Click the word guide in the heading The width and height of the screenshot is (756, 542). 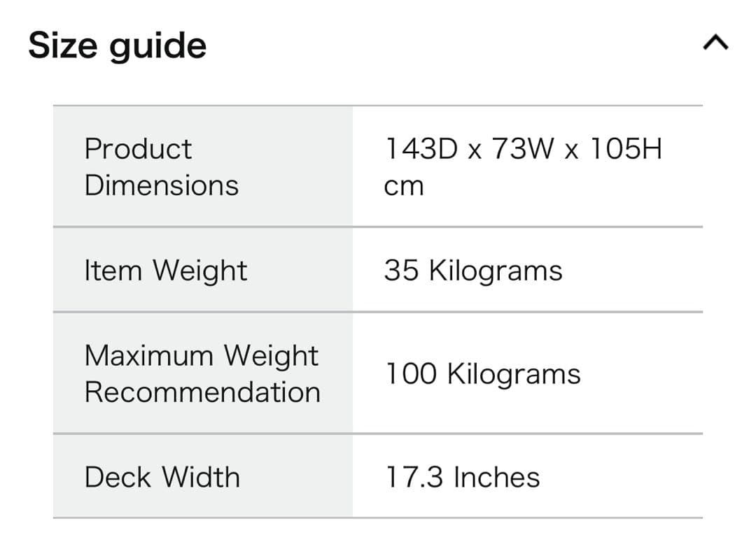tap(157, 47)
